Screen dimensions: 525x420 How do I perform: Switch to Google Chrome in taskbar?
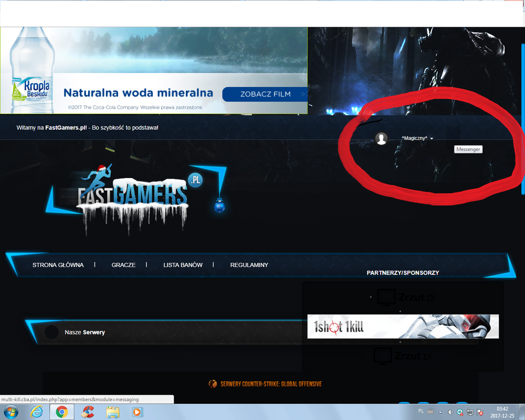61,412
